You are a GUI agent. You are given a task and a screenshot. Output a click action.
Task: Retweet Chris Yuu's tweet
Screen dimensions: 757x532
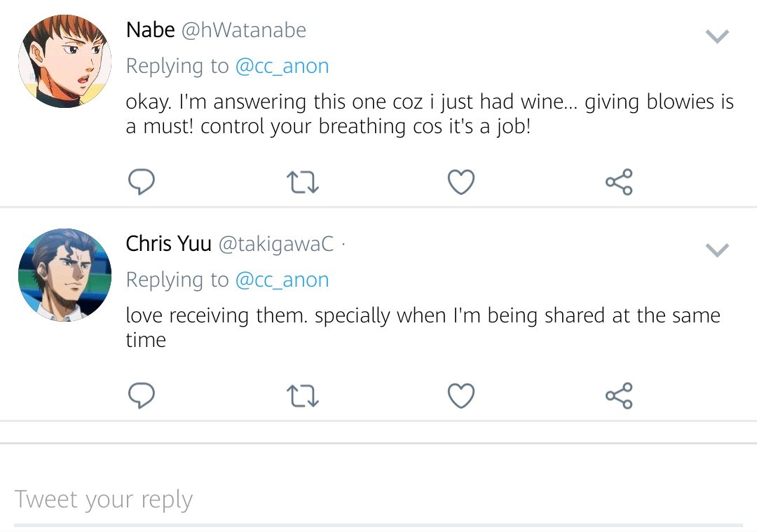(x=303, y=396)
